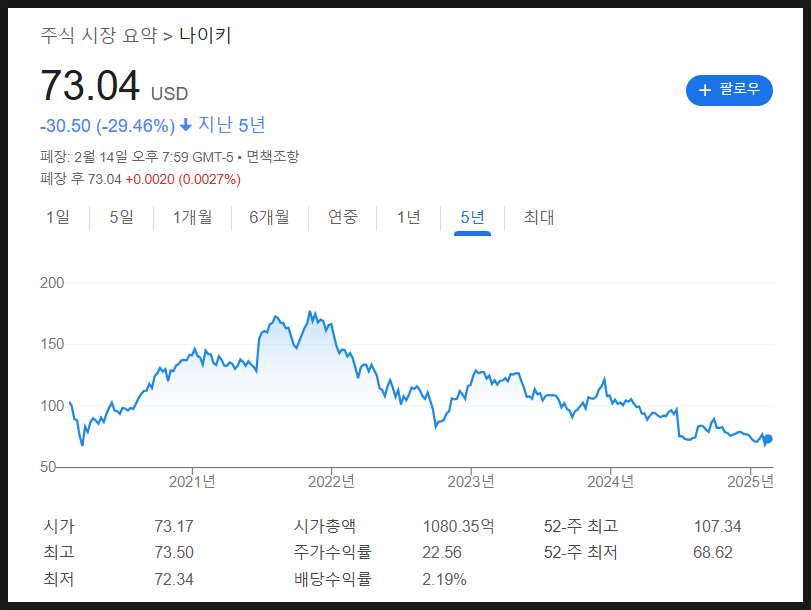Select the 5년 range tab
The image size is (811, 610).
472,217
